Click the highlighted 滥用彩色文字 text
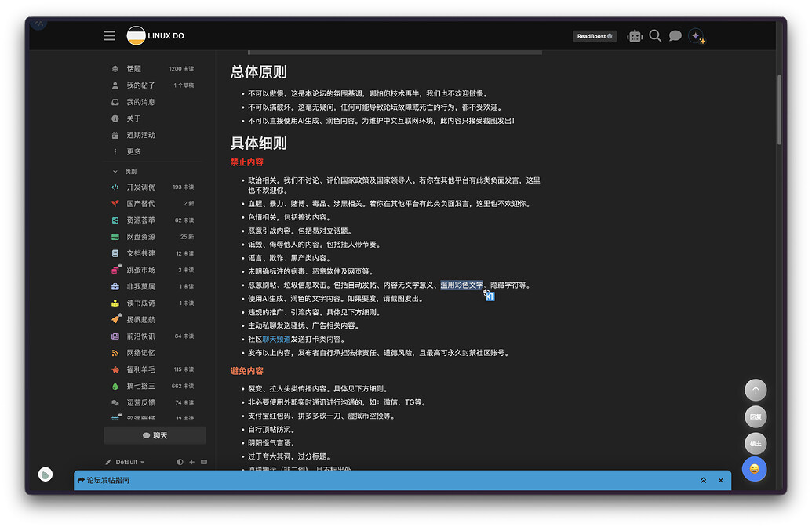 (461, 285)
